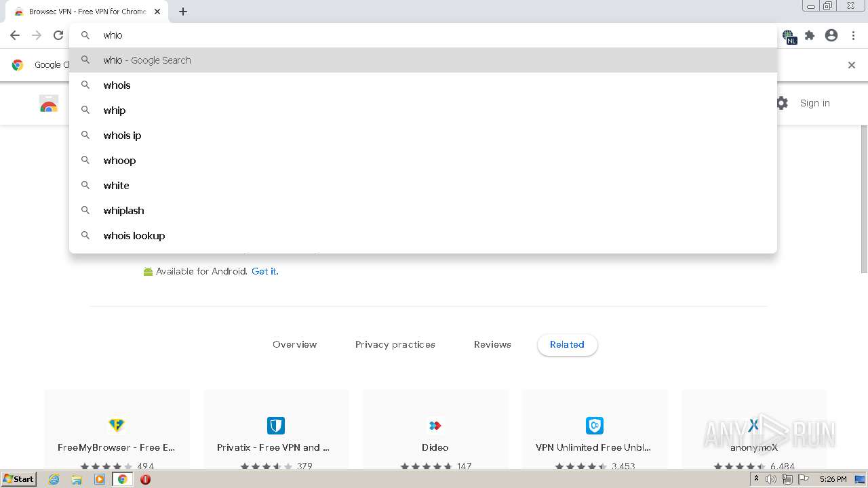Screen dimensions: 868x488
Task: Choose the 'whip' suggestion
Action: pyautogui.click(x=423, y=110)
